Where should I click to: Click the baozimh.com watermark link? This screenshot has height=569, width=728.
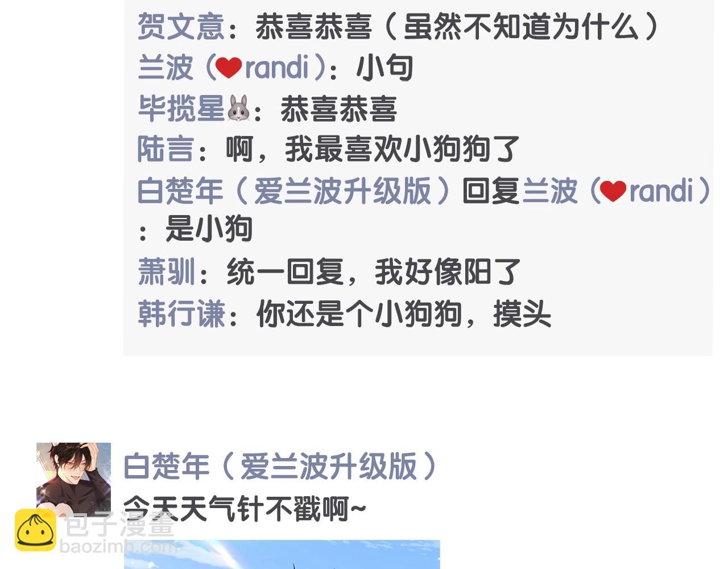point(118,547)
